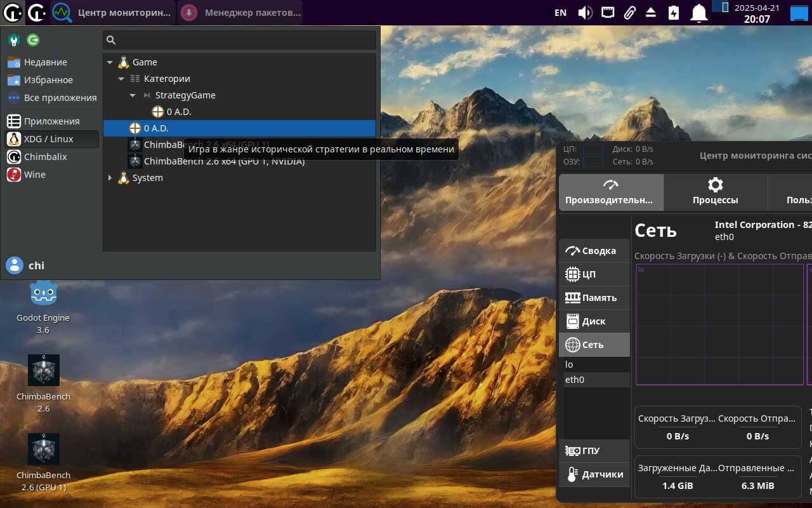Select the Сеть section in the sidebar

594,345
